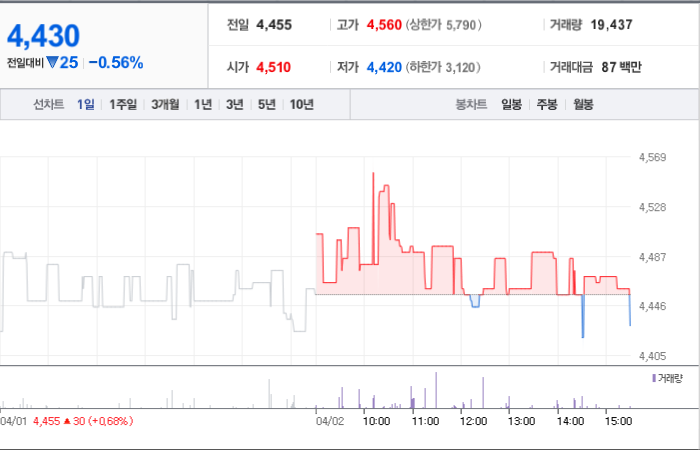The image size is (700, 450).
Task: Open the 일봉 candlestick chart
Action: tap(511, 104)
